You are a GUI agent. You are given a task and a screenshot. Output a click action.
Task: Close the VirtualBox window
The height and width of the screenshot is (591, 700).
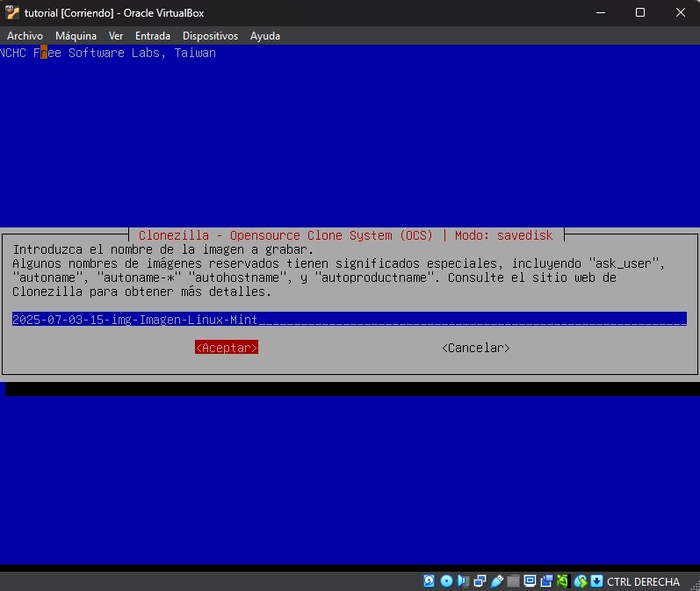(681, 12)
